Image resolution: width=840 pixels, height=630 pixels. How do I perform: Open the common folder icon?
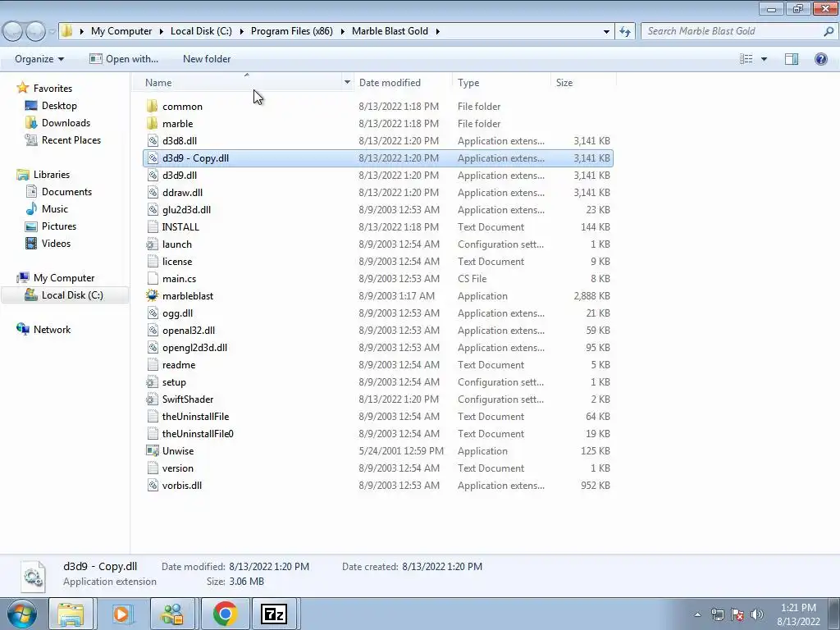[x=152, y=106]
